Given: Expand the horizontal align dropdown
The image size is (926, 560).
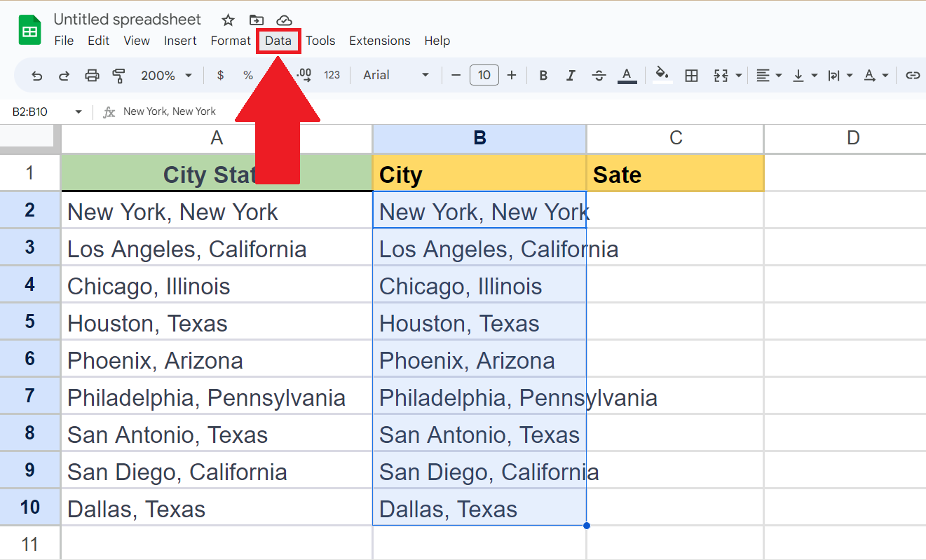Looking at the screenshot, I should [769, 76].
